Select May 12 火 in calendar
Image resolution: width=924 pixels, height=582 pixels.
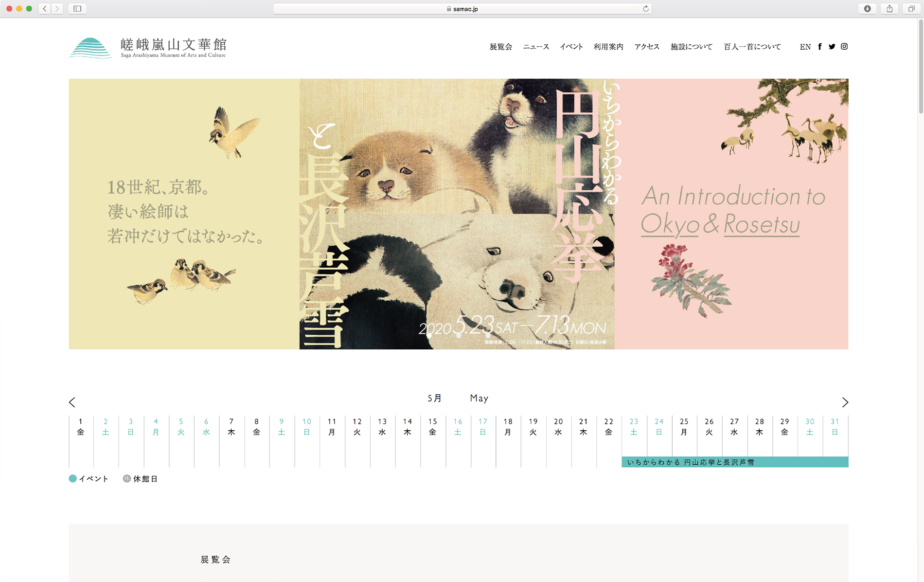point(357,427)
